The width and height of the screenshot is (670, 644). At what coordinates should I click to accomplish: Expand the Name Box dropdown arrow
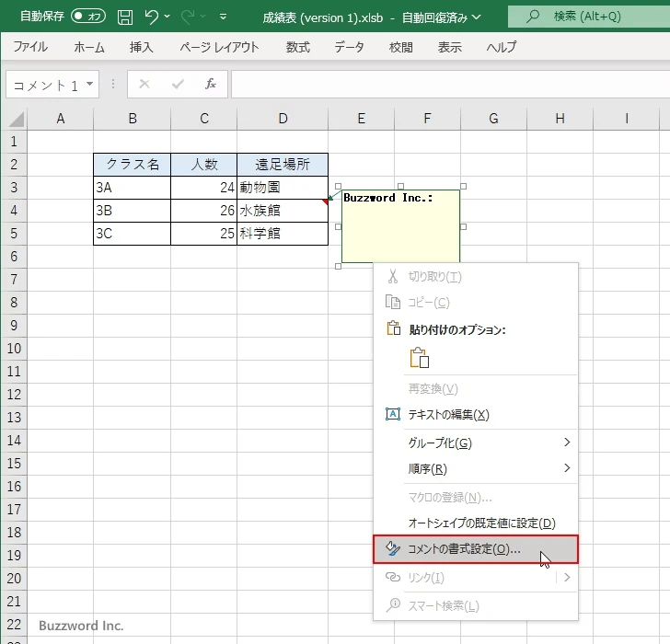90,84
